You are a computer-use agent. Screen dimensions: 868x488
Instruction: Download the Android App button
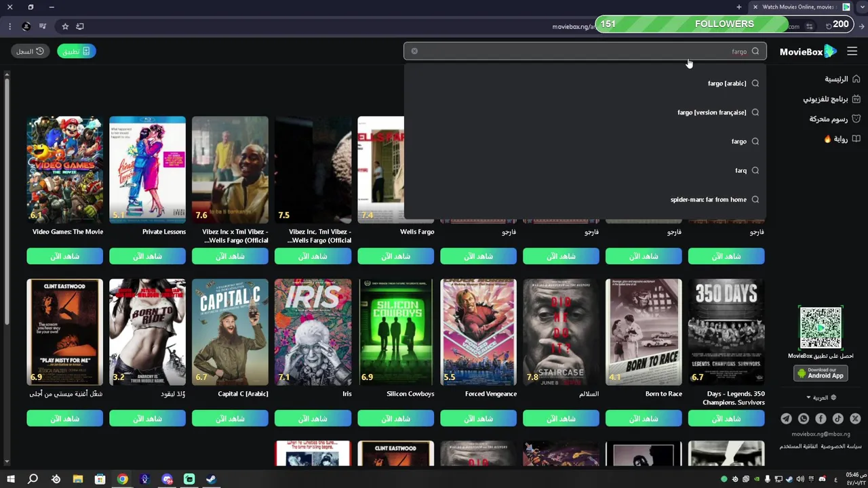(821, 373)
